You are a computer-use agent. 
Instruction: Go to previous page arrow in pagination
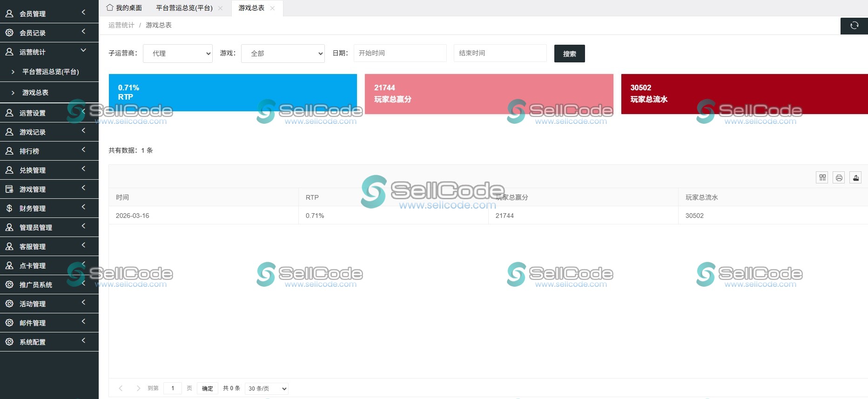[121, 388]
